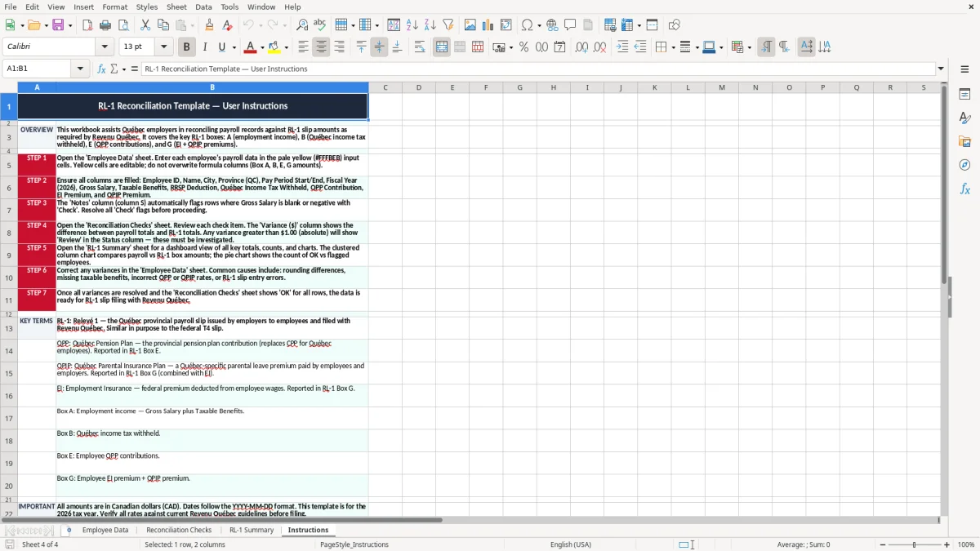The image size is (980, 551).
Task: Open the Tools menu
Action: [229, 7]
